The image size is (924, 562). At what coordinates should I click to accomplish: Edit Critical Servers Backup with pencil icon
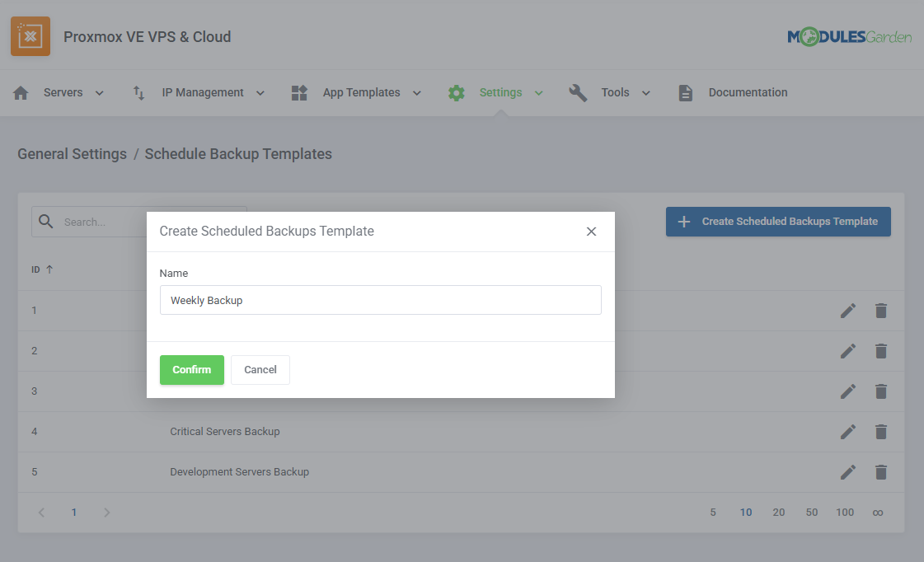[x=847, y=432]
